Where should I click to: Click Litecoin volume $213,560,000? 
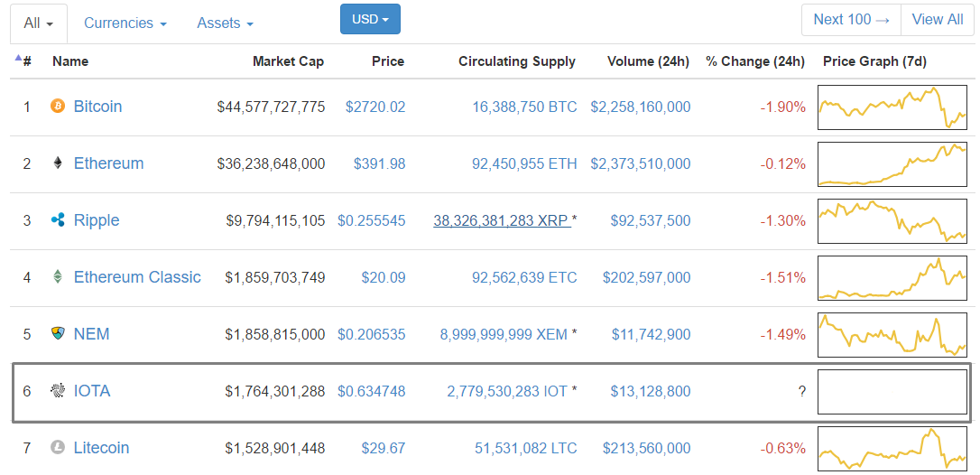[x=647, y=449]
